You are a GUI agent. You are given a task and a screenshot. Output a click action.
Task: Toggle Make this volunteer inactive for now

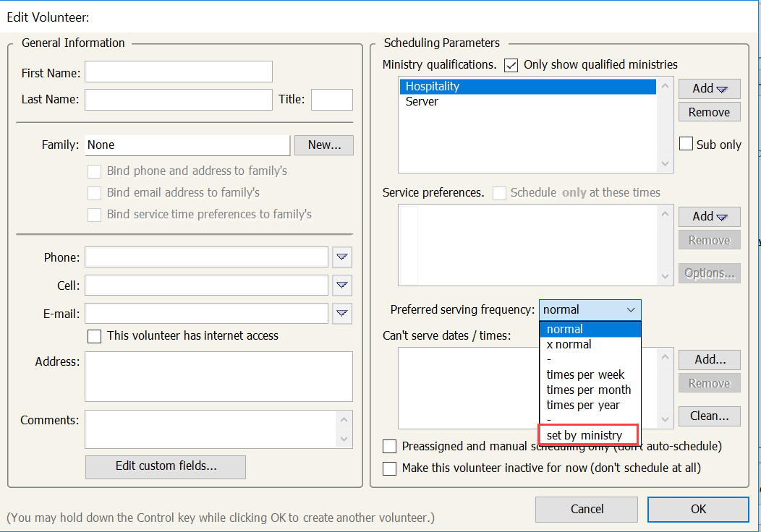390,468
